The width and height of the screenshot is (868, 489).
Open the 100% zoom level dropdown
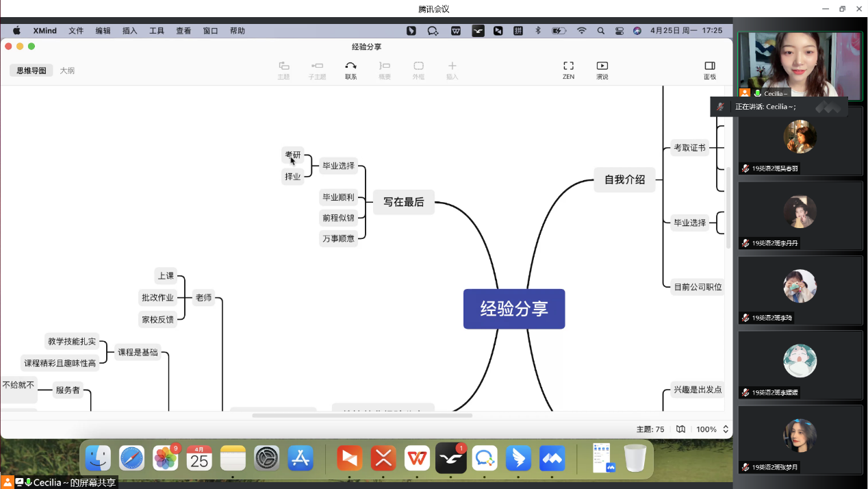point(712,429)
